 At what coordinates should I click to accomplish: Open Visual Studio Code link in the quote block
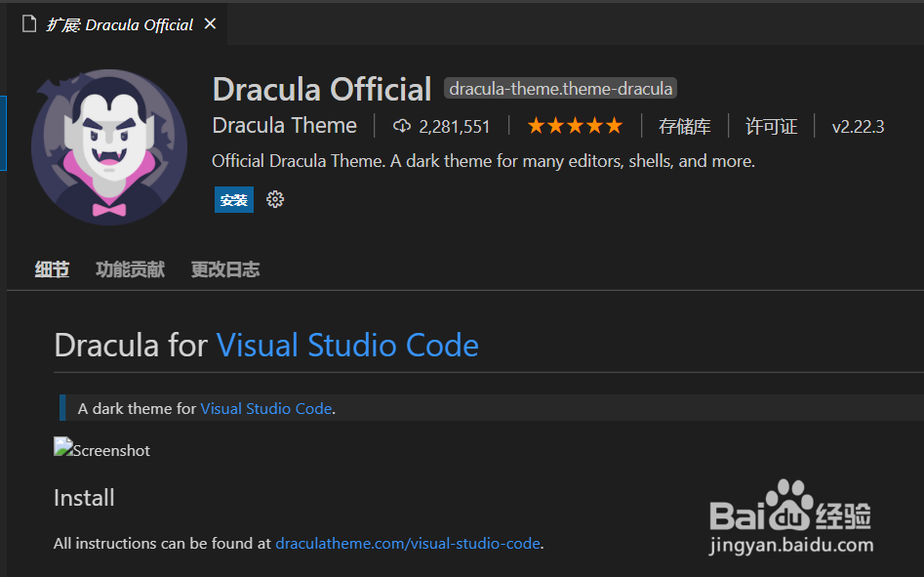tap(266, 408)
